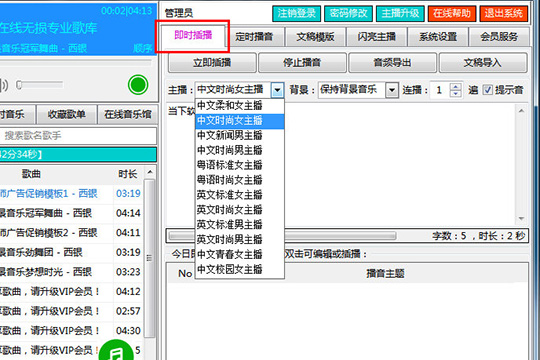Click the 退出系统 button
The width and height of the screenshot is (540, 360).
504,13
